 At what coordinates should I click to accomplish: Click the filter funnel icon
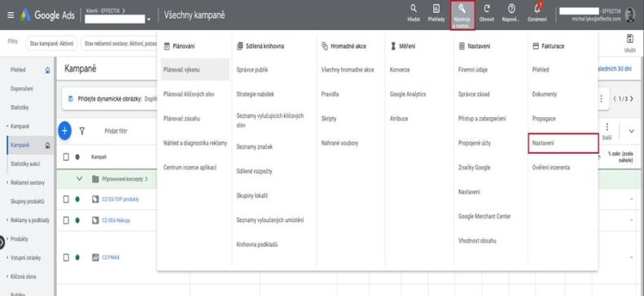coord(82,131)
